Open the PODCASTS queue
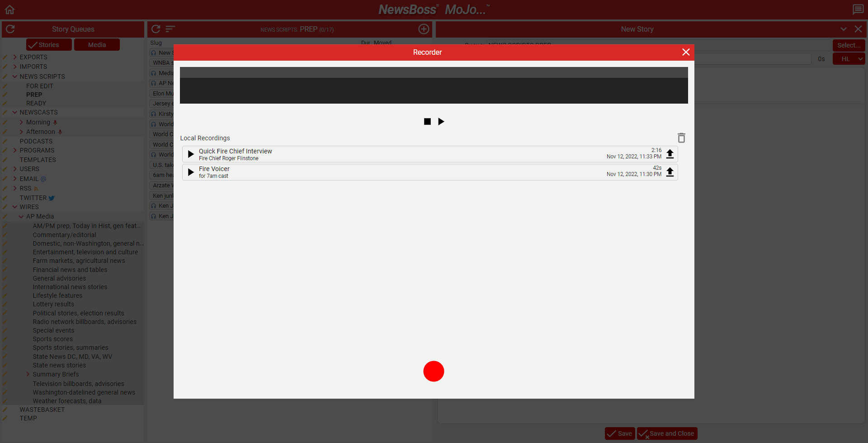868x443 pixels. pyautogui.click(x=36, y=141)
